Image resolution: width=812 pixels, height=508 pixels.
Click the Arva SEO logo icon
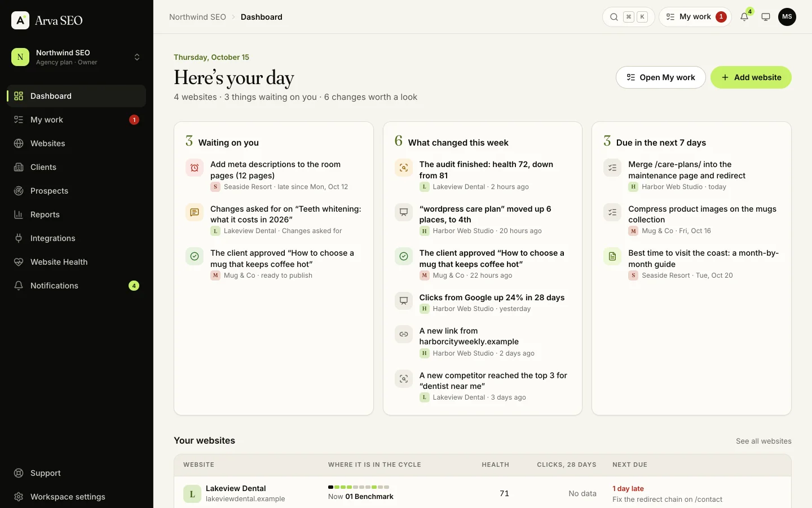(x=20, y=20)
